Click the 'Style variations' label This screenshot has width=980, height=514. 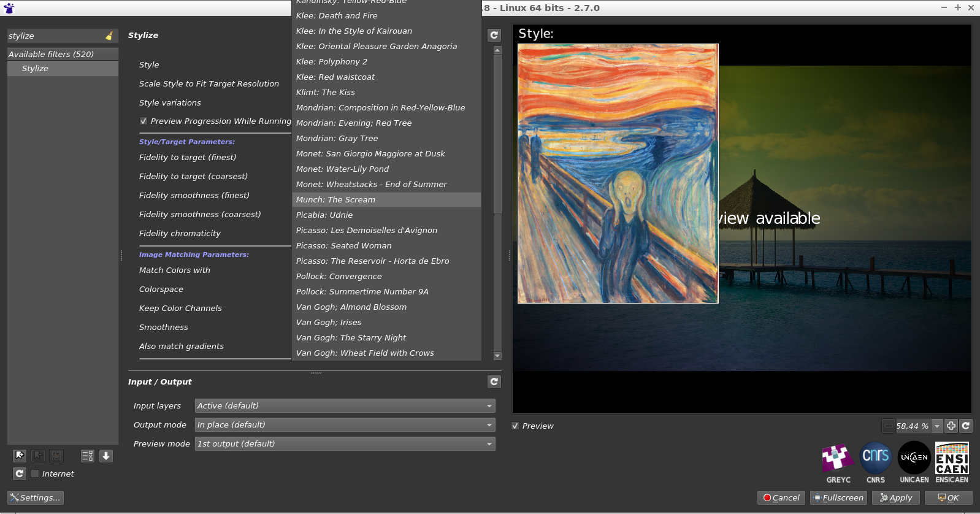(x=170, y=103)
